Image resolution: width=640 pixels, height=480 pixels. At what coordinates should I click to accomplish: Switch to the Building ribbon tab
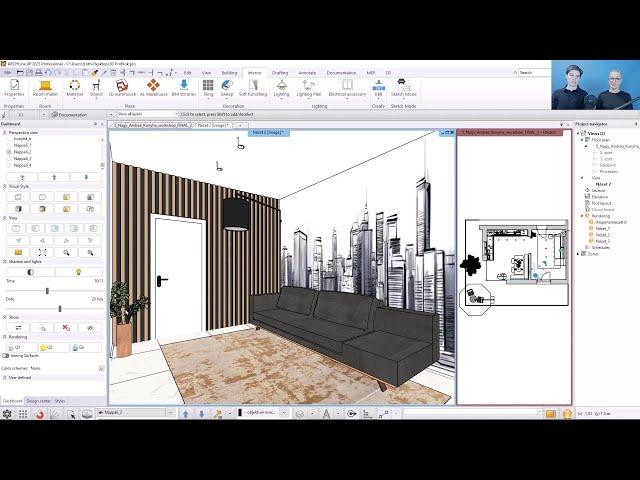[229, 73]
